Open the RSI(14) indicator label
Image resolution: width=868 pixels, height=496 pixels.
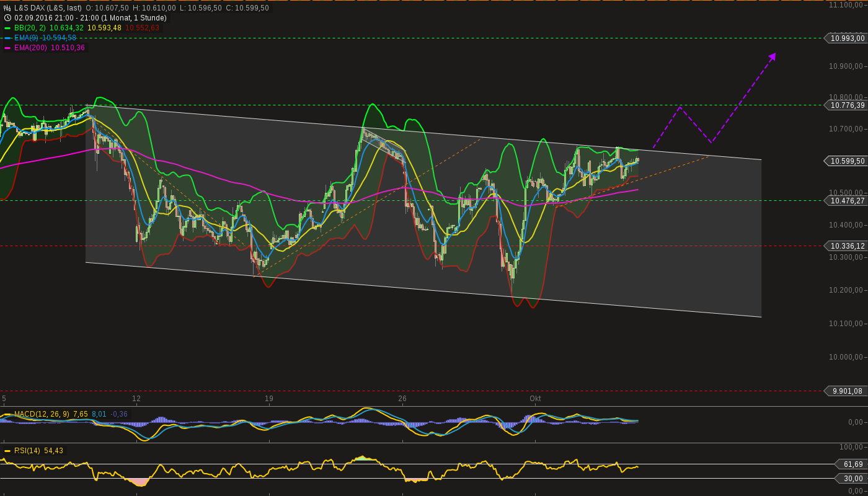(x=27, y=451)
